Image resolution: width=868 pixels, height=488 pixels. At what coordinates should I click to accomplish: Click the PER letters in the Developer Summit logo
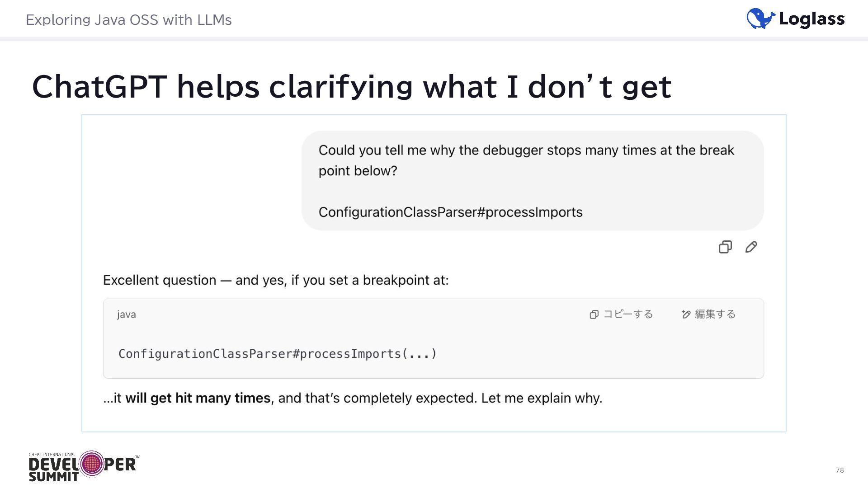pos(120,465)
